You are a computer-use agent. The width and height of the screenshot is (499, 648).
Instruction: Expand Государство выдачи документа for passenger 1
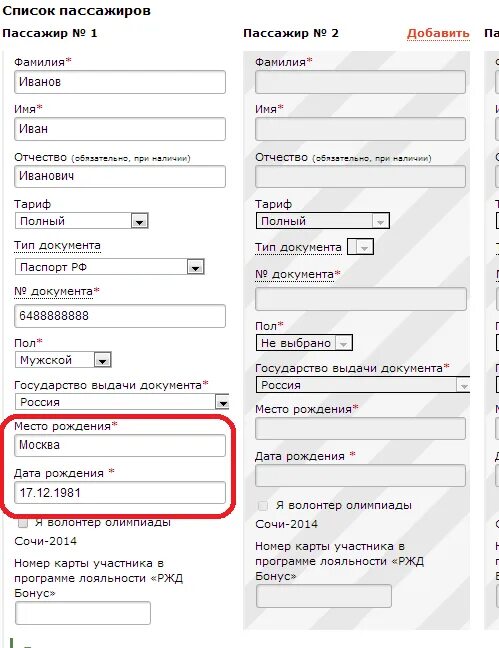coord(122,402)
